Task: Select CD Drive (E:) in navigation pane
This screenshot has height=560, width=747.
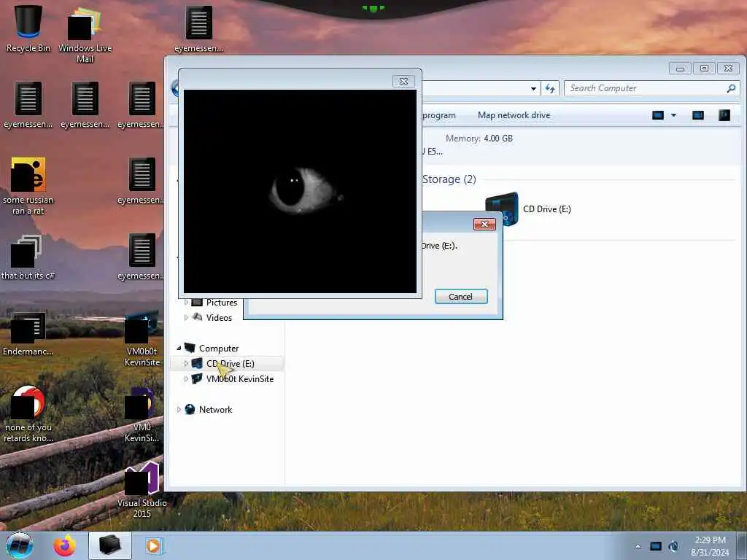Action: pos(231,364)
